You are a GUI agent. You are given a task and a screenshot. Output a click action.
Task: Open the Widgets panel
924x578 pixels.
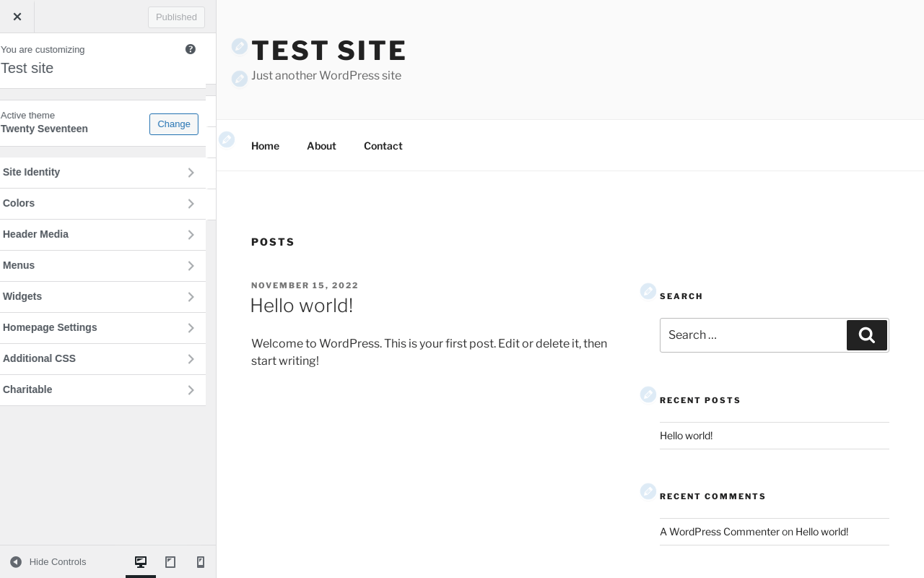pyautogui.click(x=103, y=297)
